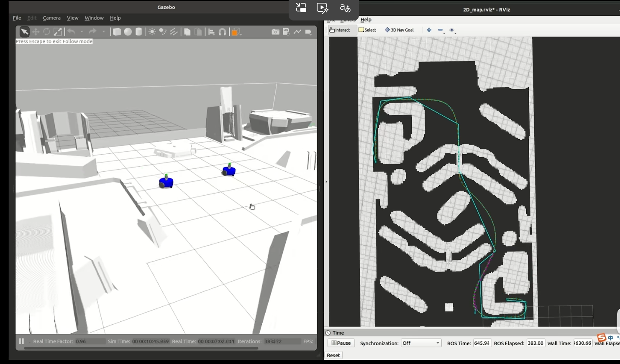
Task: Add a spot light in Gazebo
Action: 163,32
